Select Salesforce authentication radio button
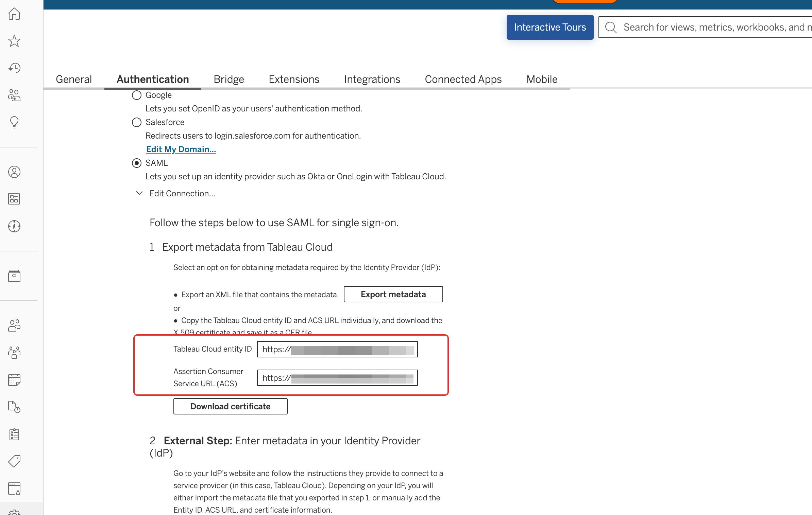 click(x=137, y=122)
